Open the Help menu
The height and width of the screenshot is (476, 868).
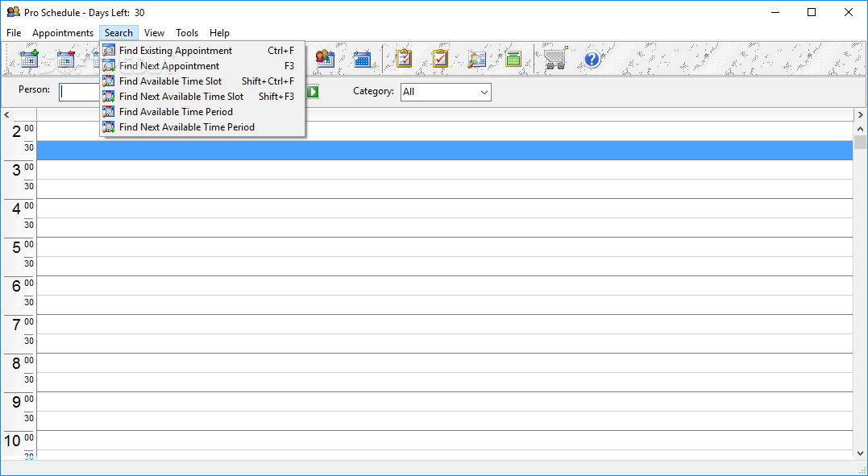(219, 33)
